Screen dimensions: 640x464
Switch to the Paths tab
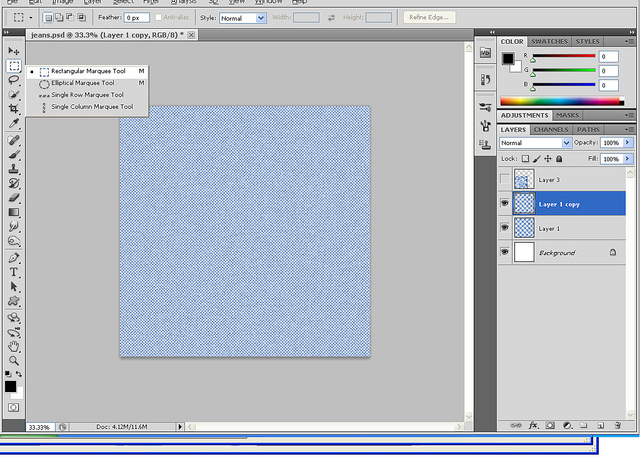click(x=588, y=130)
